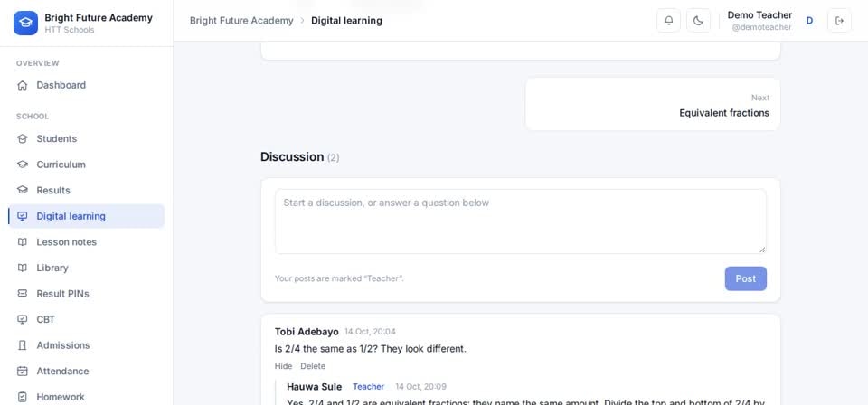Click the Library book icon
The image size is (868, 405).
point(22,268)
